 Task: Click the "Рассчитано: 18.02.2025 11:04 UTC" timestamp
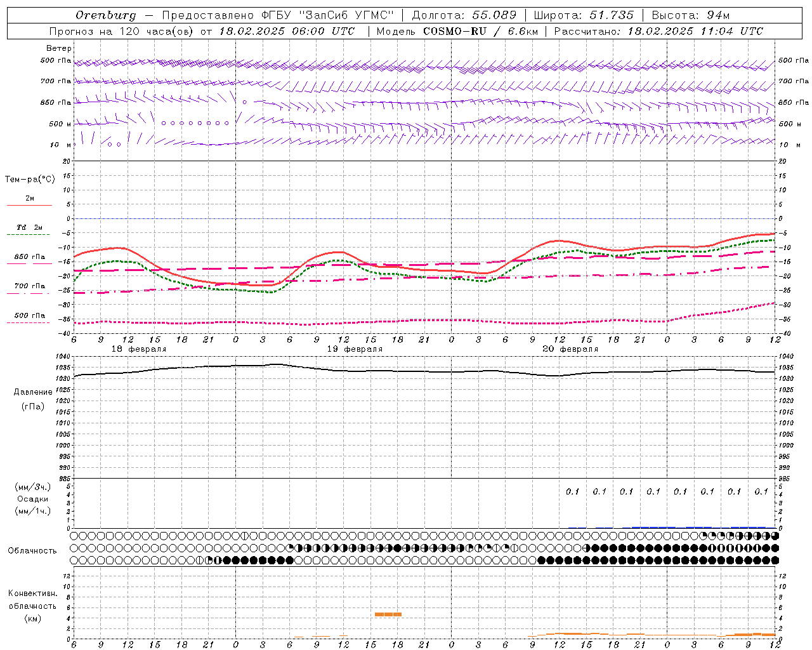tap(658, 31)
